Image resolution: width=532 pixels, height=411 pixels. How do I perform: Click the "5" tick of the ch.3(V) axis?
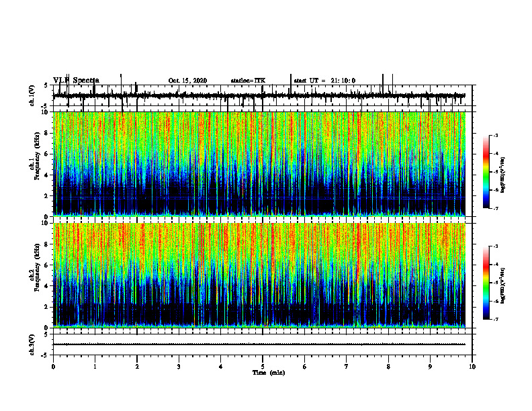pos(46,334)
